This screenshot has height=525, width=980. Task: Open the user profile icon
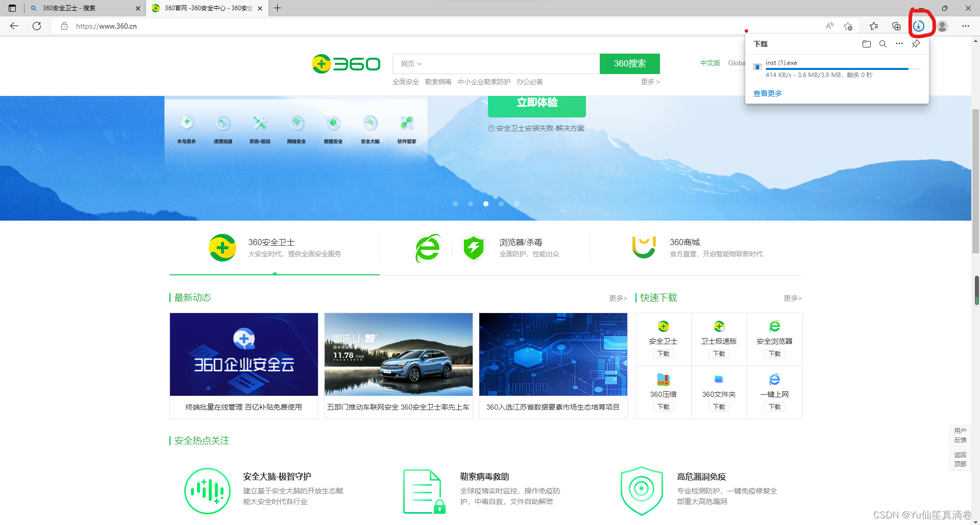pyautogui.click(x=942, y=26)
